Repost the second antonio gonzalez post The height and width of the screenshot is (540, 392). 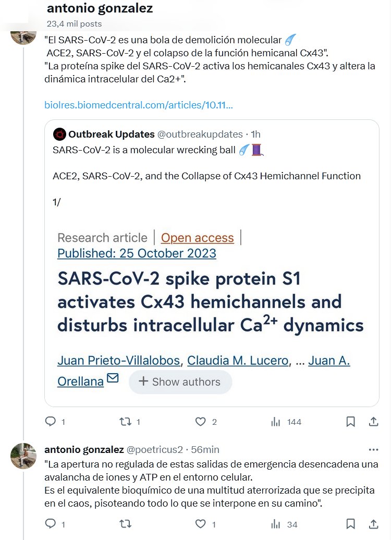(x=125, y=524)
